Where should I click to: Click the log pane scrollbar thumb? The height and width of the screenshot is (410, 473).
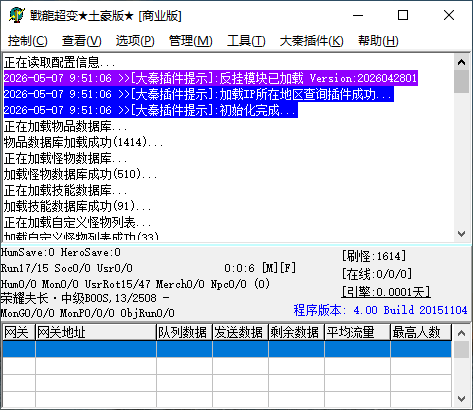click(462, 81)
